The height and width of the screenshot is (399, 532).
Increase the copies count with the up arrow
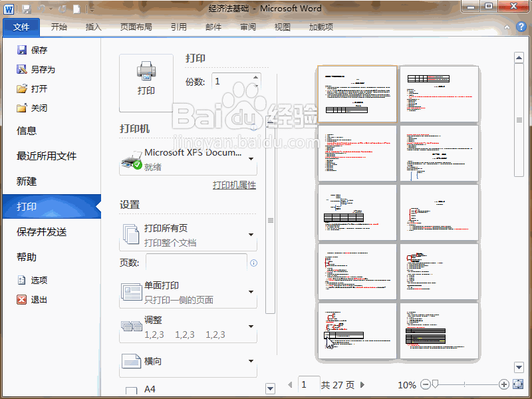pos(256,77)
